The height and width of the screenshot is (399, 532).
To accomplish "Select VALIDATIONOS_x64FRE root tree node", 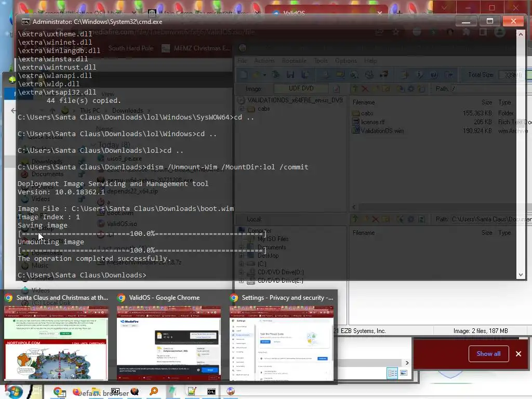I will coord(295,100).
